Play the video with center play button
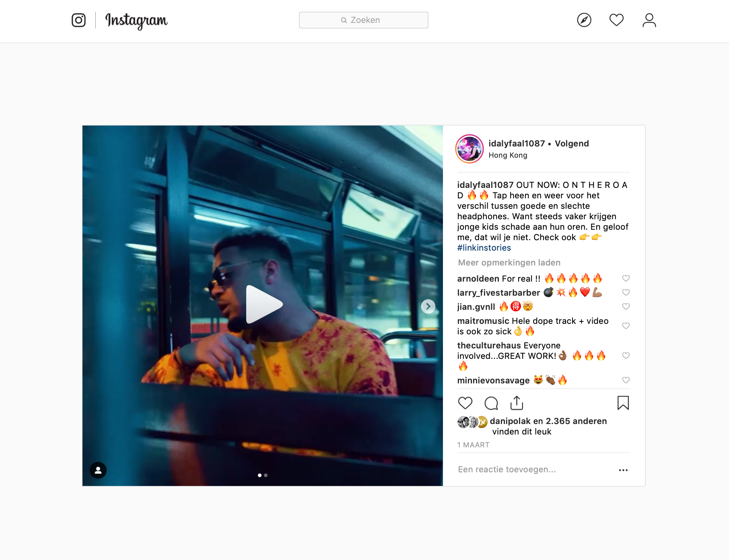Viewport: 729px width, 560px height. coord(264,305)
